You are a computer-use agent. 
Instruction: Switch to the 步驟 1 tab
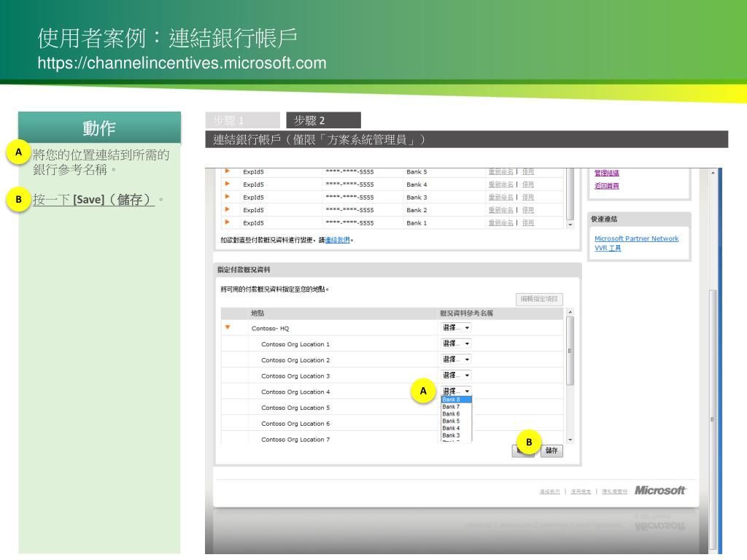[x=242, y=120]
